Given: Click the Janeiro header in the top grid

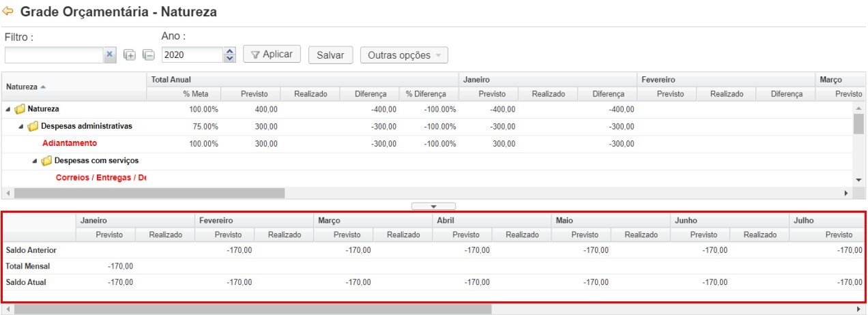Looking at the screenshot, I should (548, 80).
